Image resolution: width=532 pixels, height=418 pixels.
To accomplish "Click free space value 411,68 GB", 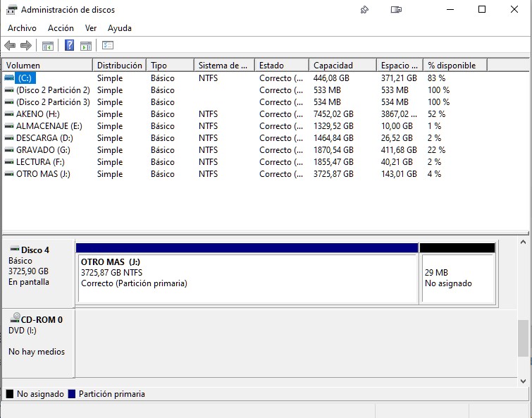I will pyautogui.click(x=399, y=150).
